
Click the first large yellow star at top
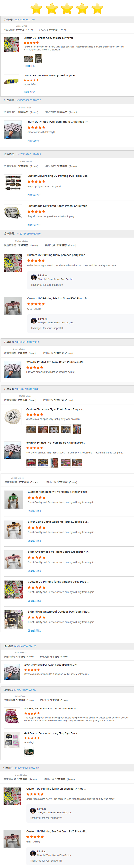pyautogui.click(x=36, y=8)
